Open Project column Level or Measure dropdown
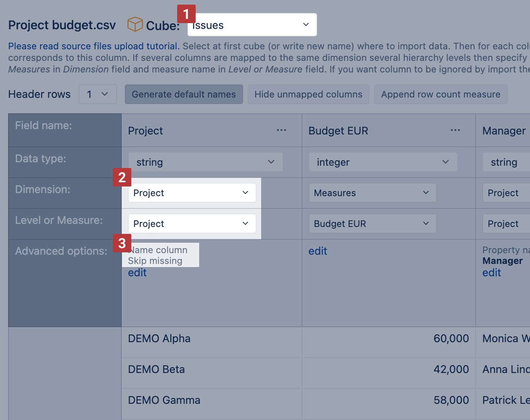This screenshot has height=420, width=530. pyautogui.click(x=192, y=223)
